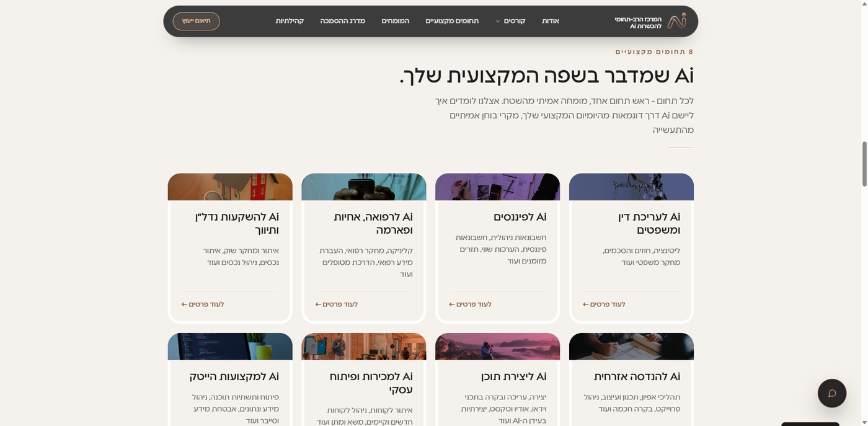Click the civil engineering card image

pyautogui.click(x=631, y=347)
